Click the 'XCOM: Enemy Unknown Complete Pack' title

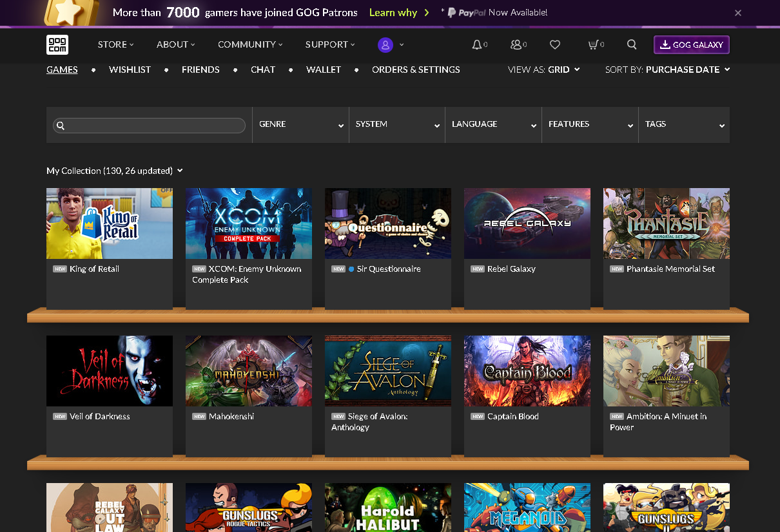(x=247, y=274)
